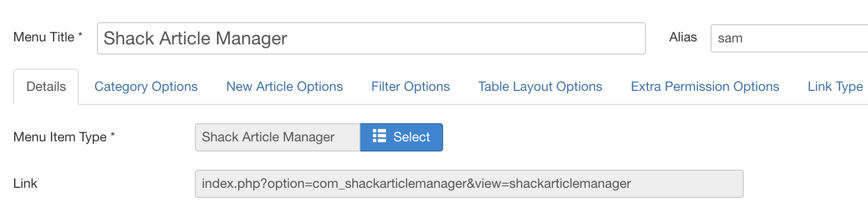Focus the Menu Title text field
The width and height of the screenshot is (868, 208).
[371, 38]
